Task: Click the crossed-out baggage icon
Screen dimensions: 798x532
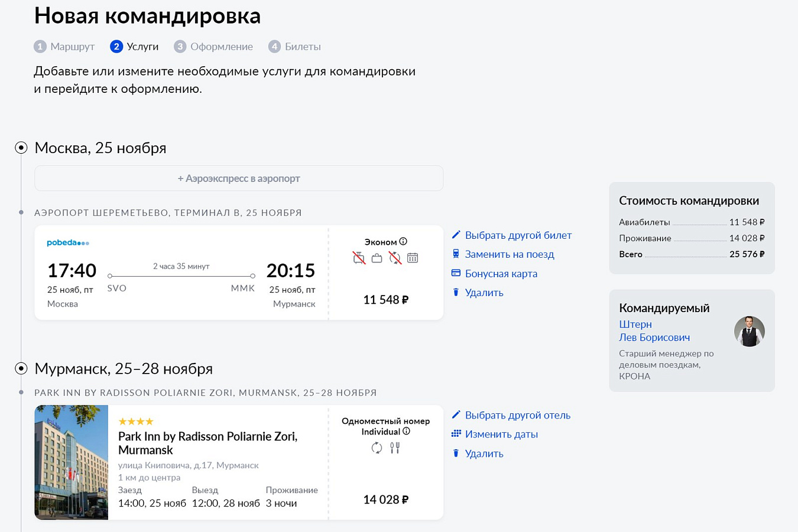Action: tap(359, 258)
